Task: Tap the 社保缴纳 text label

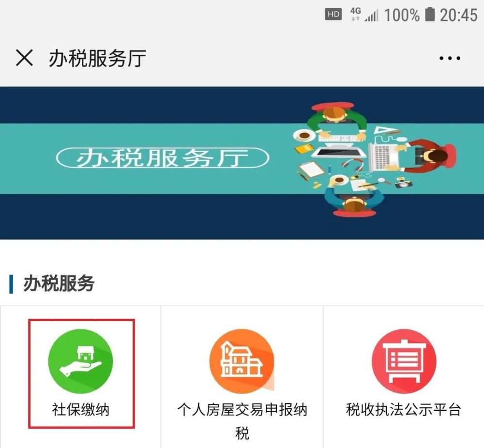Action: pos(81,410)
